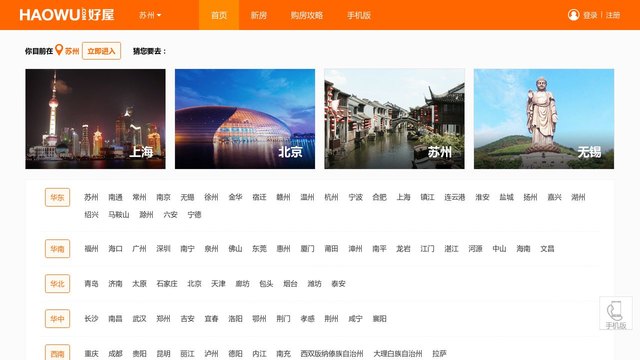Choose 连云港 in the 华东 list
The image size is (640, 360).
pyautogui.click(x=455, y=197)
